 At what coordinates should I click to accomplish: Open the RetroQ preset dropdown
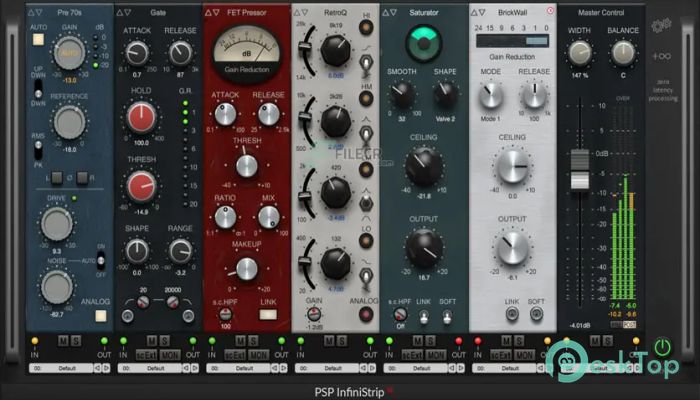(327, 368)
